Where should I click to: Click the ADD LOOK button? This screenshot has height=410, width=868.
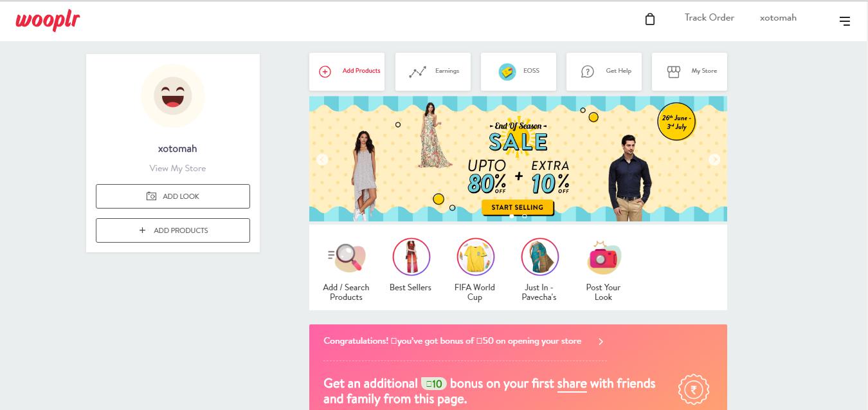click(173, 196)
